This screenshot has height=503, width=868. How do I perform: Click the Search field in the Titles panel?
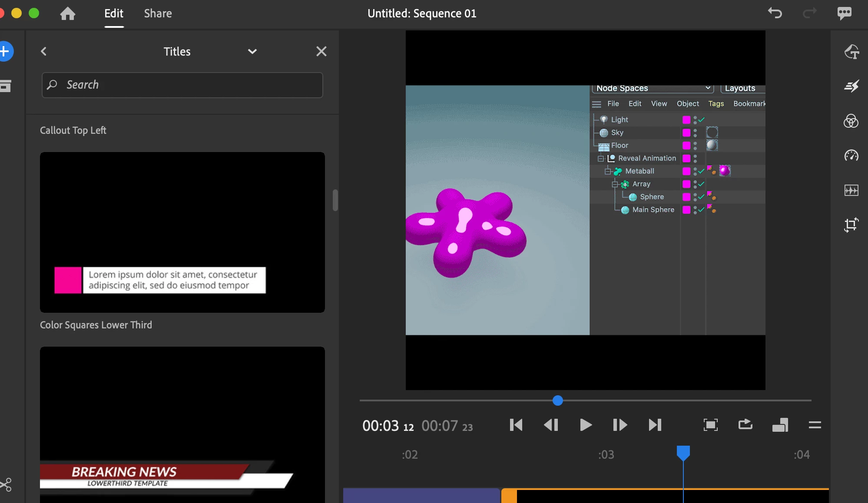(182, 85)
